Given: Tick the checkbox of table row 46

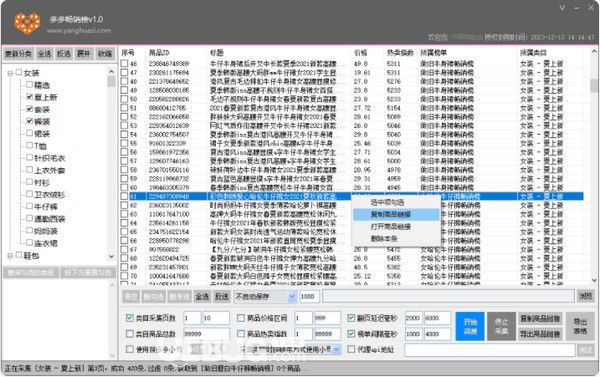Looking at the screenshot, I should (x=124, y=64).
